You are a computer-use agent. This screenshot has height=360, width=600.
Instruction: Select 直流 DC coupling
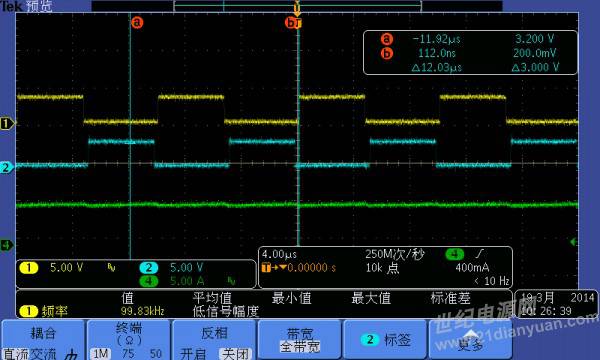click(x=16, y=354)
